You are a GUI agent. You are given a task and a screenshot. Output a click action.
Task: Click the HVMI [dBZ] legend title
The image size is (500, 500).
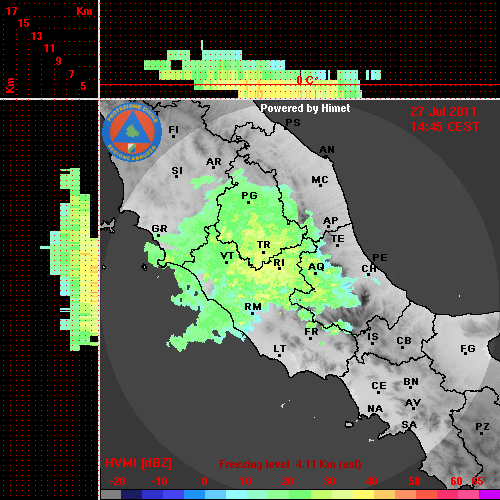(138, 463)
